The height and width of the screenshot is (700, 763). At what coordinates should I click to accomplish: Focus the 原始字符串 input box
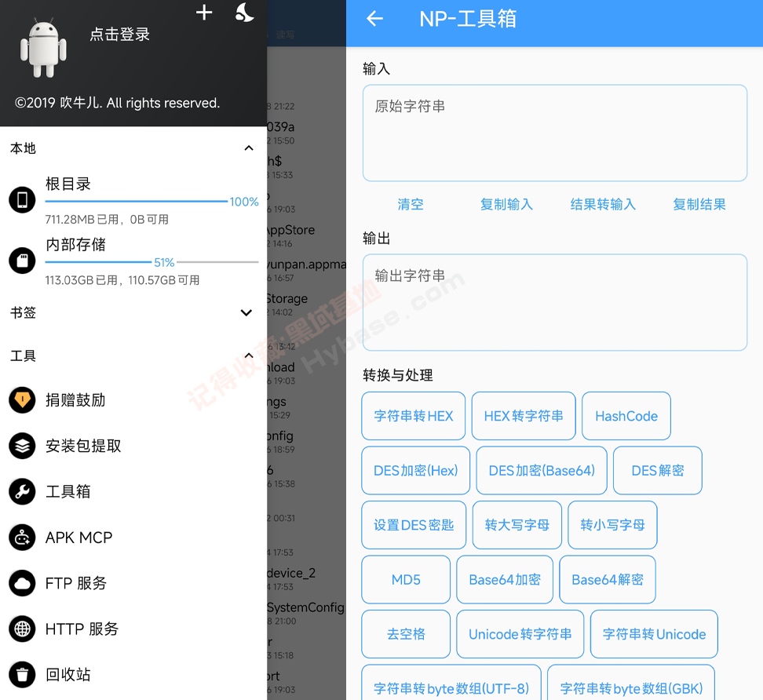coord(555,133)
